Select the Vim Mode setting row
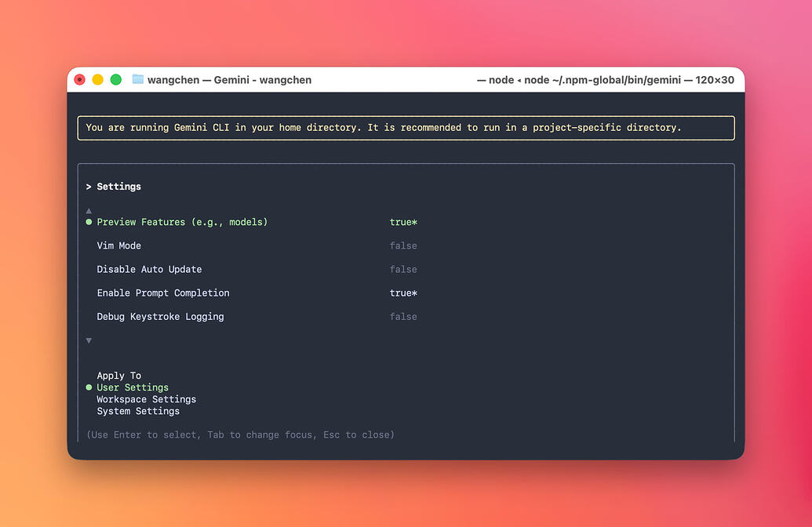Screen dimensions: 812x527 pyautogui.click(x=257, y=246)
